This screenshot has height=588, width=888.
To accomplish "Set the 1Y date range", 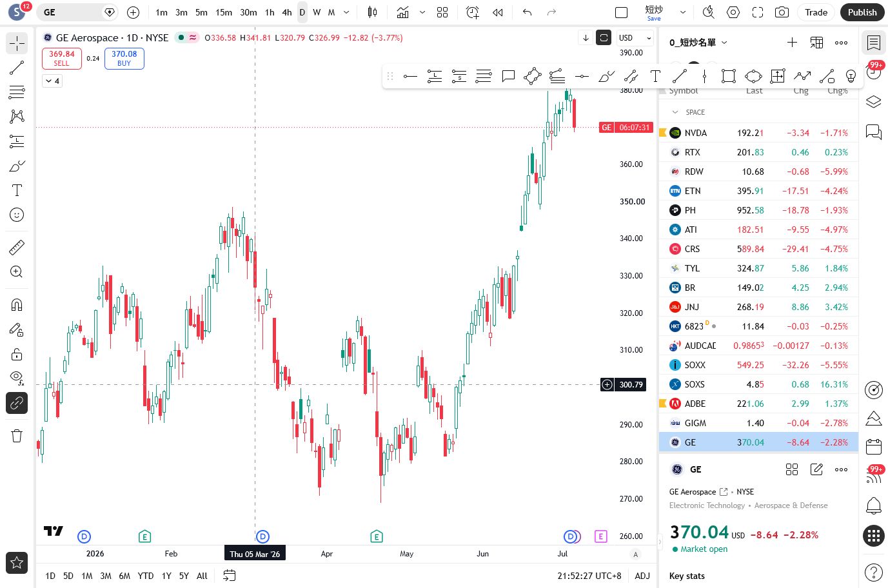I will pos(166,576).
